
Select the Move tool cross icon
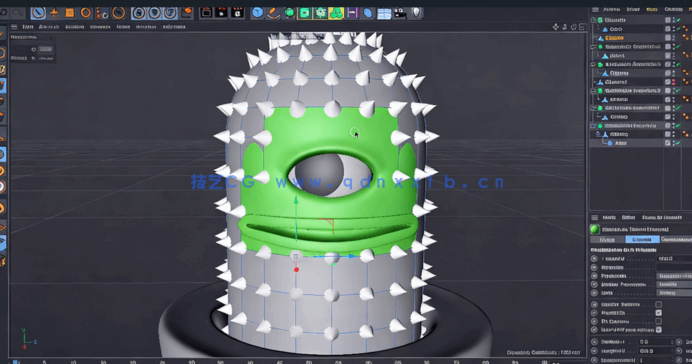(x=54, y=13)
